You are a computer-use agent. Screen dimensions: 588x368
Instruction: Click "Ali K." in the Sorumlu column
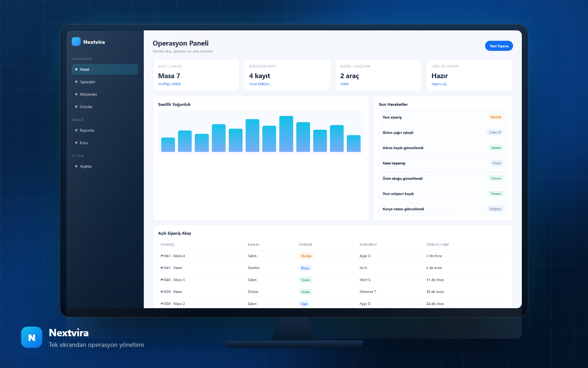pyautogui.click(x=364, y=268)
